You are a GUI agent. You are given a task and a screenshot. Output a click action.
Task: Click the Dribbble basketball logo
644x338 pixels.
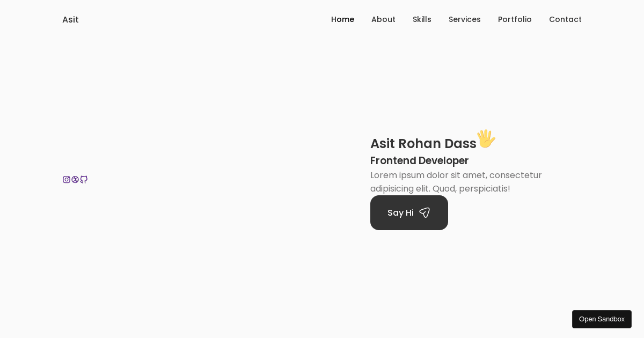(x=75, y=180)
